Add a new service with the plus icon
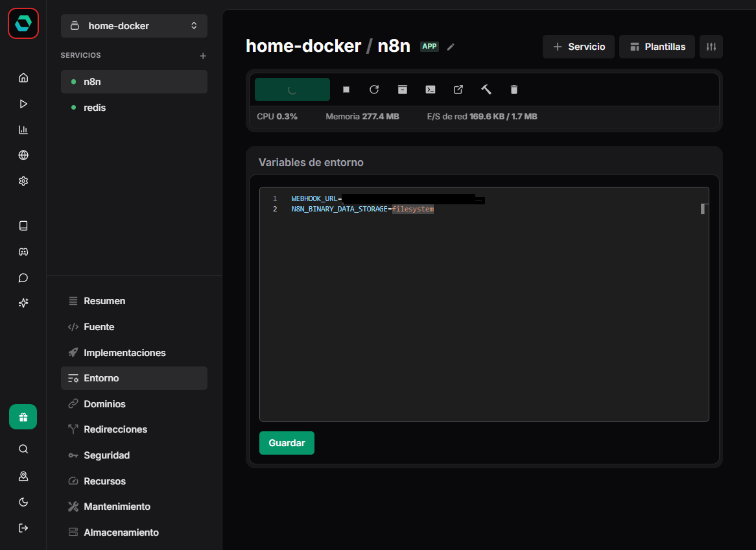This screenshot has height=550, width=756. [x=203, y=56]
